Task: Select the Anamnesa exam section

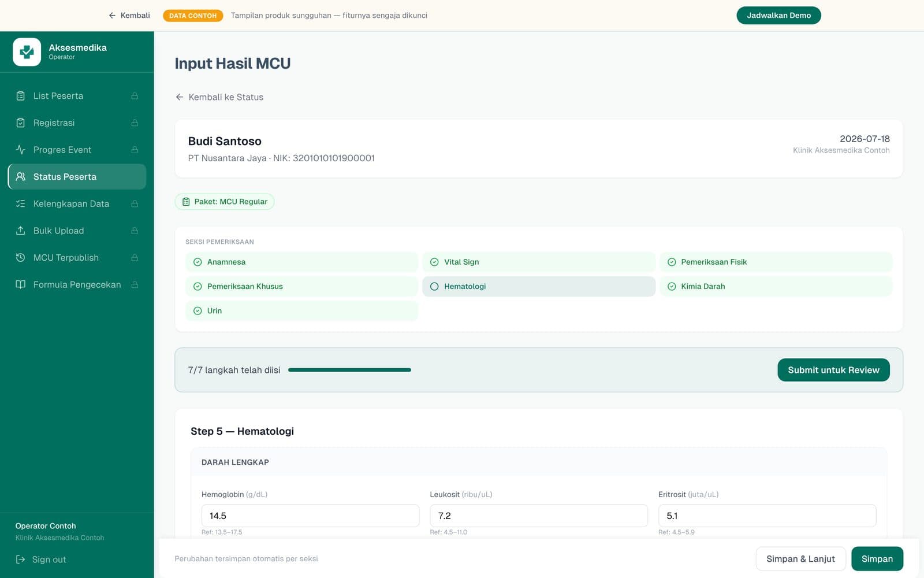Action: (x=301, y=262)
